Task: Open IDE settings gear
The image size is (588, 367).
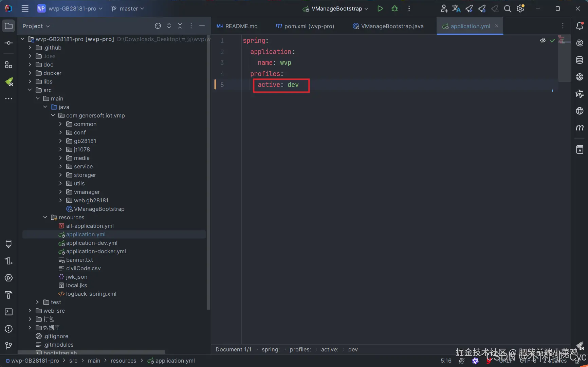Action: tap(520, 8)
